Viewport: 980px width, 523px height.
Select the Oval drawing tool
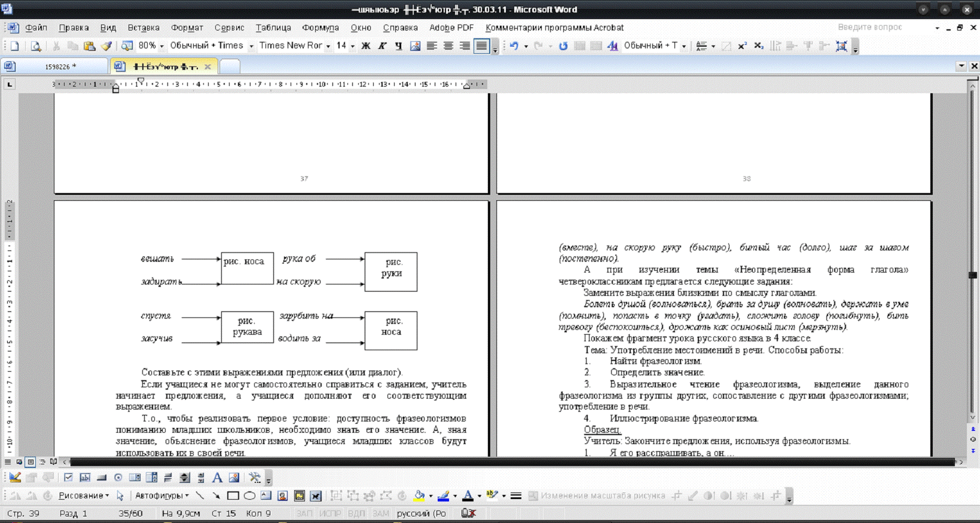pos(249,496)
